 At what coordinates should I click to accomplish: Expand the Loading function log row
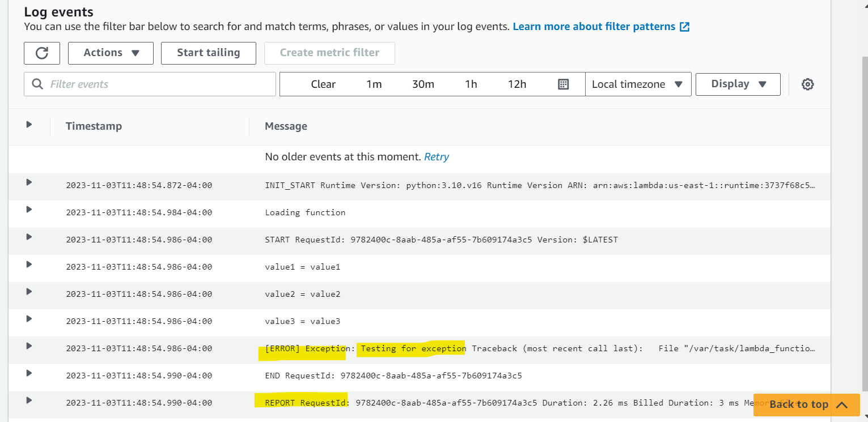29,210
